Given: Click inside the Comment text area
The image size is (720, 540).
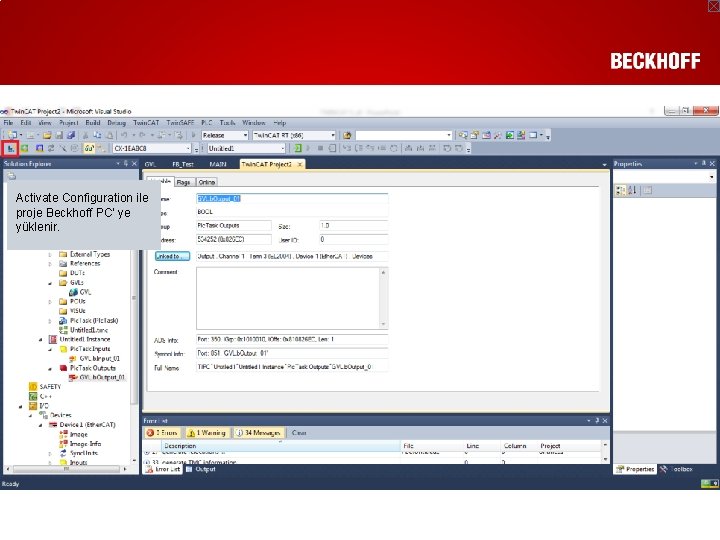Looking at the screenshot, I should pos(288,298).
